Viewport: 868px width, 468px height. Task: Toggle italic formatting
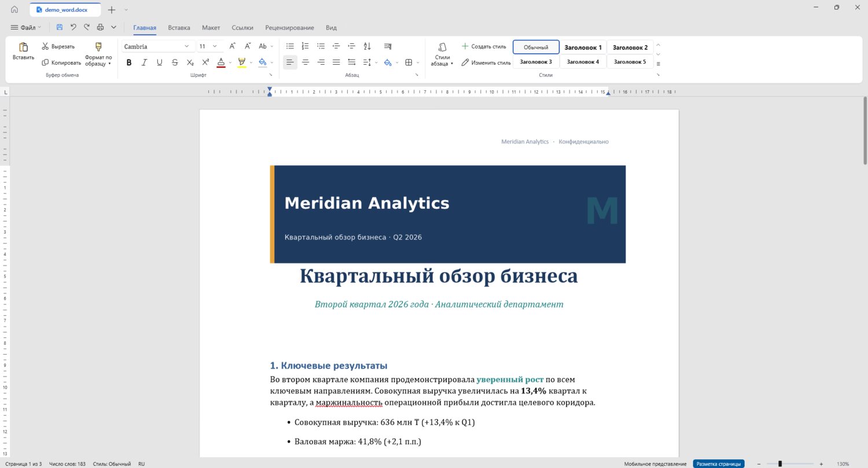tap(144, 62)
